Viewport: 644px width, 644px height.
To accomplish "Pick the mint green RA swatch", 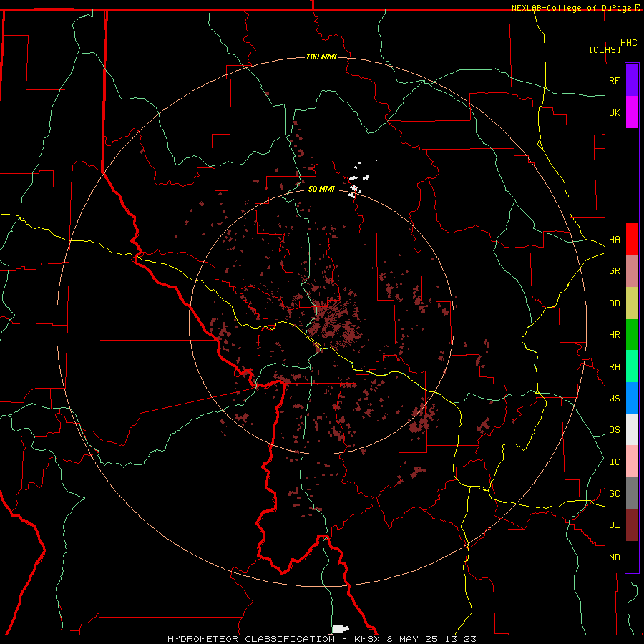I will (632, 366).
